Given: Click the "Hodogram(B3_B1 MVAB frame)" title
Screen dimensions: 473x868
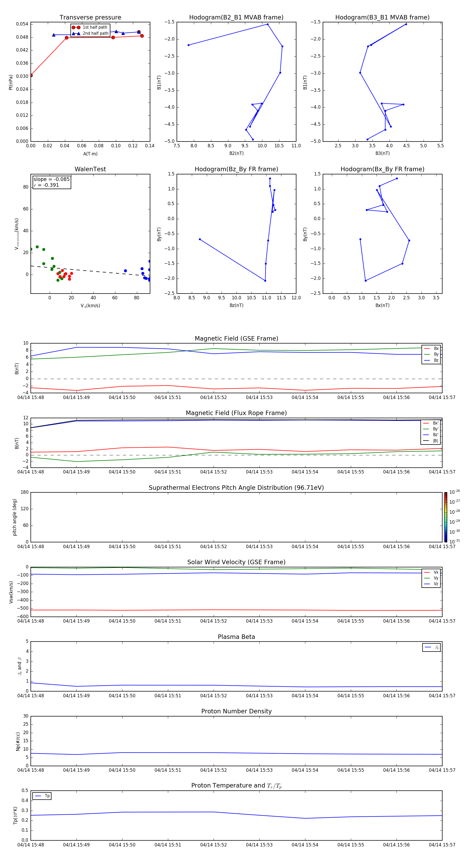Looking at the screenshot, I should coord(382,18).
